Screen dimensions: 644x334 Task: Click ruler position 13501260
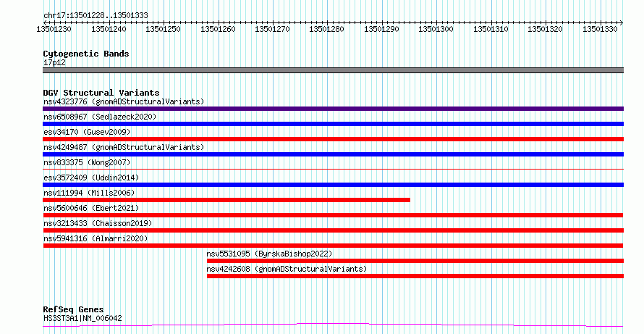218,29
